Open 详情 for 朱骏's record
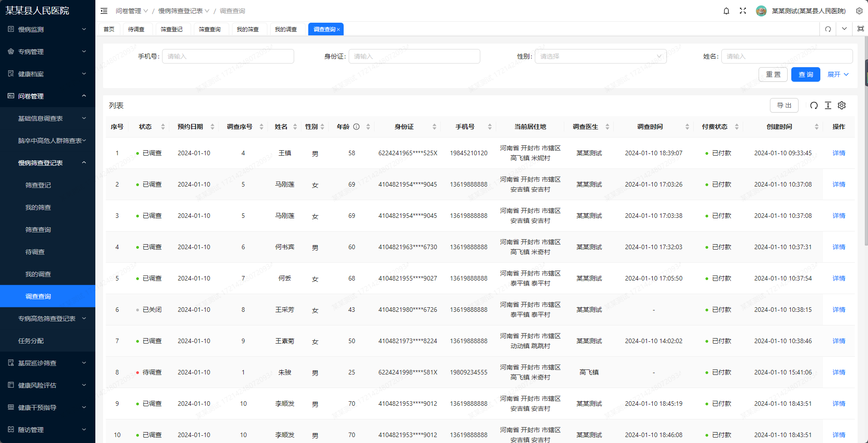The width and height of the screenshot is (868, 443). point(839,372)
